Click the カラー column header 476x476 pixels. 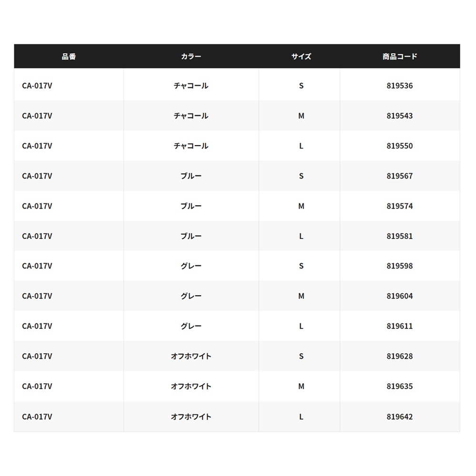click(191, 57)
